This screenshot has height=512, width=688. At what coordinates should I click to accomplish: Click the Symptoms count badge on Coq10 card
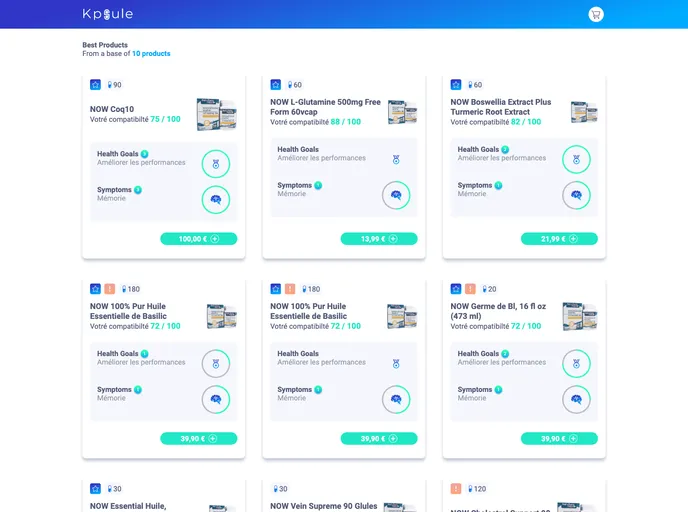(138, 190)
